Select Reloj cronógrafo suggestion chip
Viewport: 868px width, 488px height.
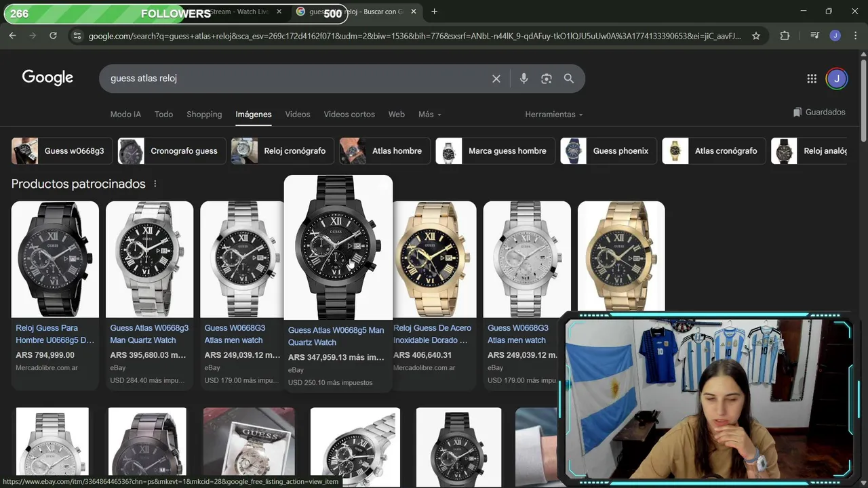[x=282, y=151]
